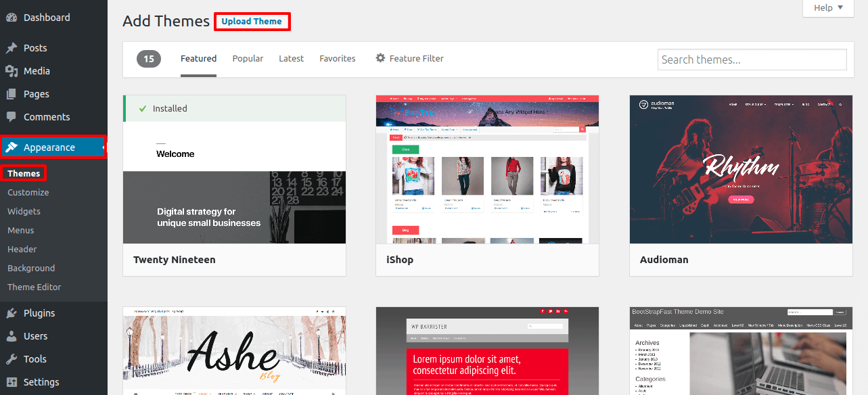Switch to the Popular themes tab
Image resolution: width=868 pixels, height=395 pixels.
[x=248, y=59]
